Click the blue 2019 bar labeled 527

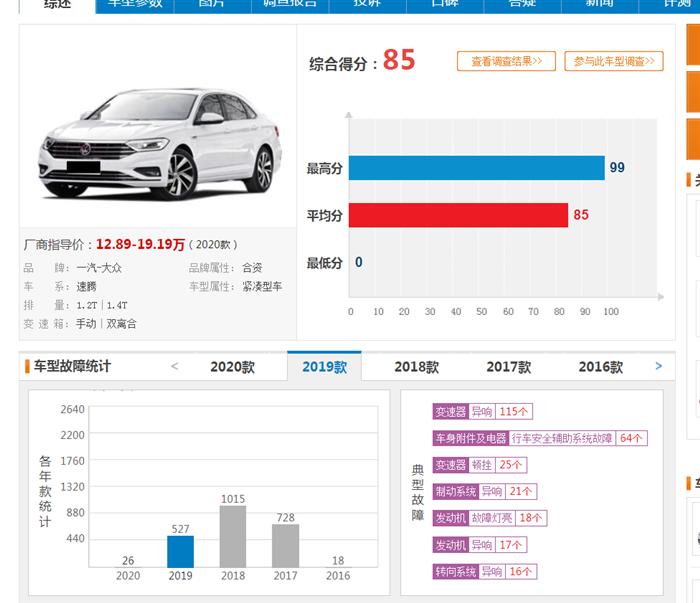pyautogui.click(x=180, y=552)
